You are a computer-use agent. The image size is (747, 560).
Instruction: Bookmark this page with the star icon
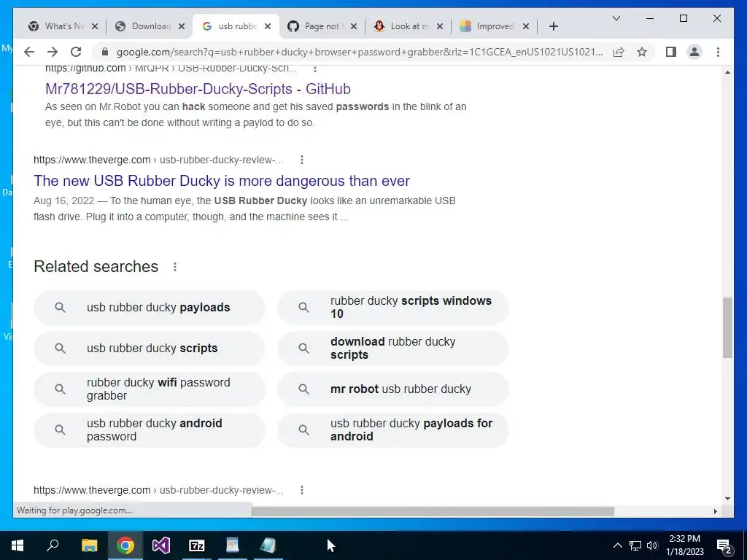642,52
